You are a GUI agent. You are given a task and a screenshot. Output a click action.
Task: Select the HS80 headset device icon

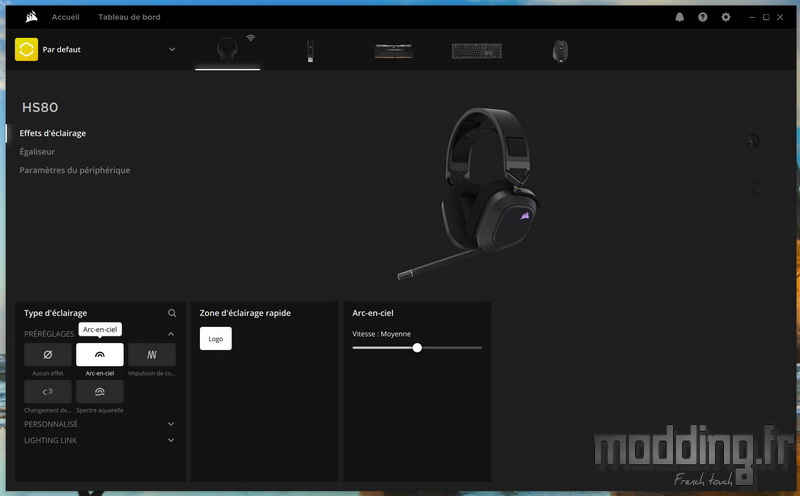click(x=227, y=50)
